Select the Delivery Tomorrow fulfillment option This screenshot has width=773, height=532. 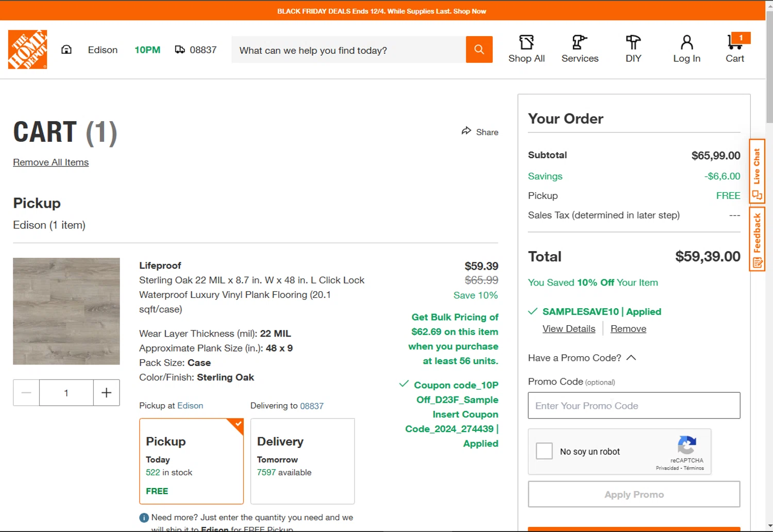[303, 461]
